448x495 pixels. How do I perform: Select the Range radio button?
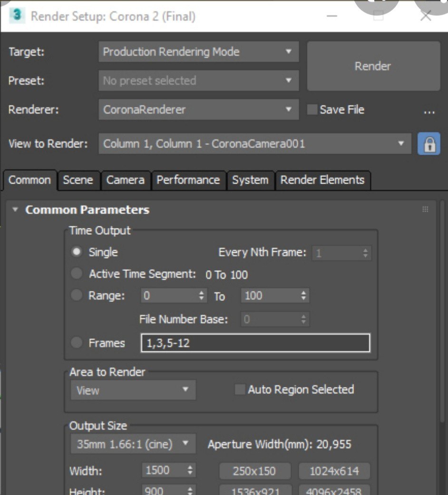pyautogui.click(x=77, y=295)
